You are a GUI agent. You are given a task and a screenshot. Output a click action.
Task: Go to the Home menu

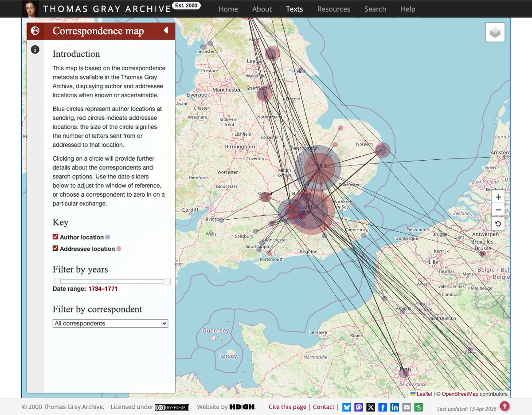pos(228,9)
